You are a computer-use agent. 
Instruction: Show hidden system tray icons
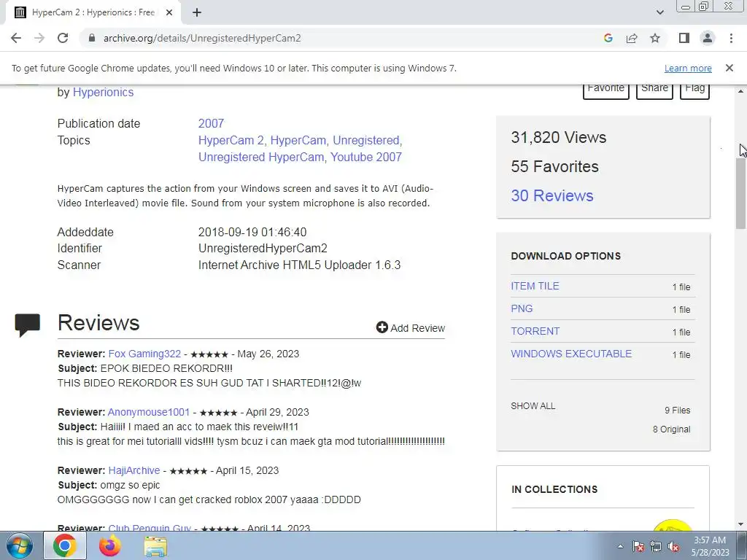point(620,546)
